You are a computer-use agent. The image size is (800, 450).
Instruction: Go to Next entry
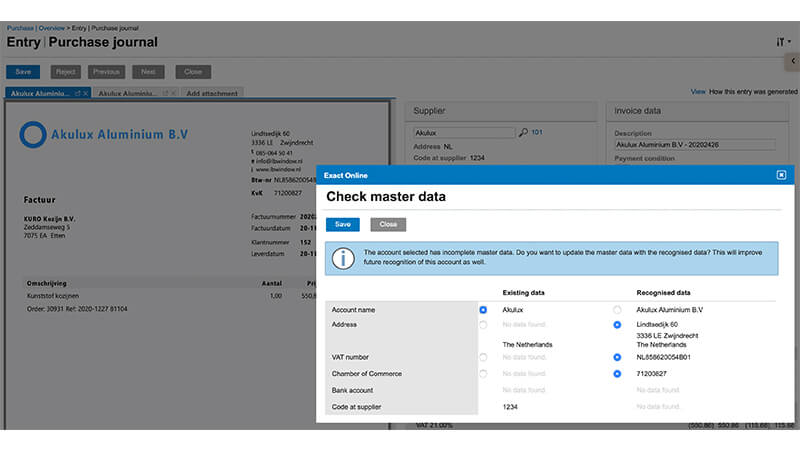(x=148, y=72)
